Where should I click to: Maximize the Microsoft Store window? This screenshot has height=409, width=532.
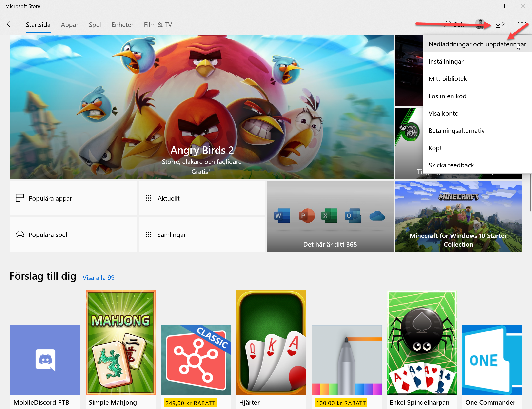tap(506, 6)
